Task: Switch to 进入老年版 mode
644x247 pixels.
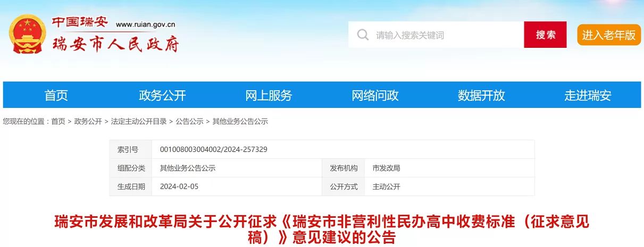Action: tap(609, 35)
